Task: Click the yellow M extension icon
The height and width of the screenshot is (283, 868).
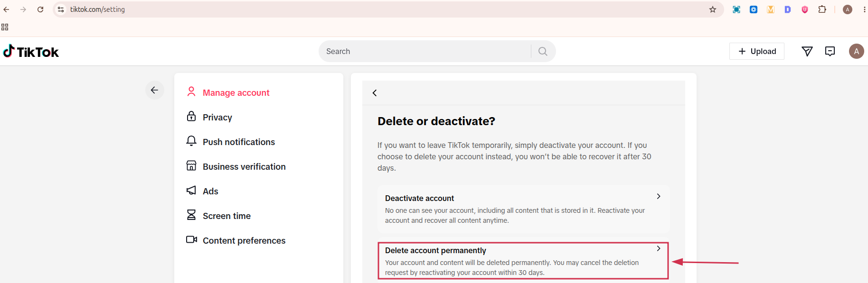Action: click(771, 9)
